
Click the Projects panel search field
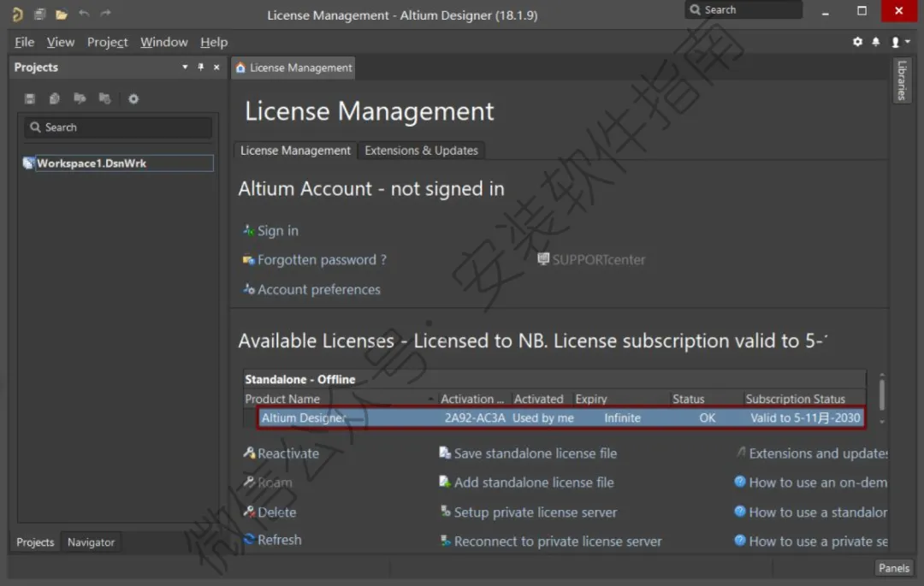coord(118,127)
